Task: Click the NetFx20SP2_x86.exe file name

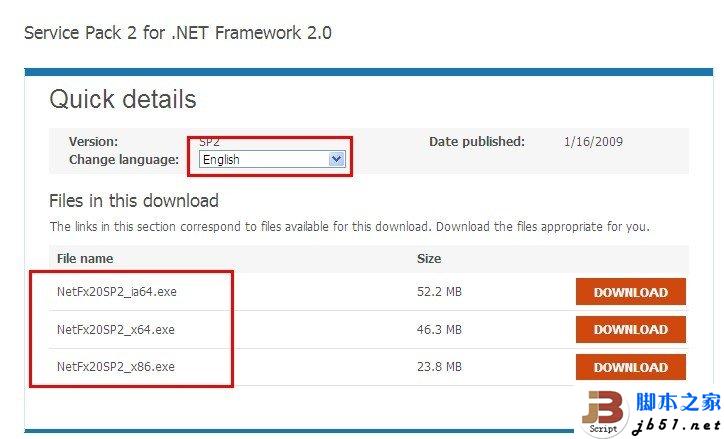Action: 115,367
